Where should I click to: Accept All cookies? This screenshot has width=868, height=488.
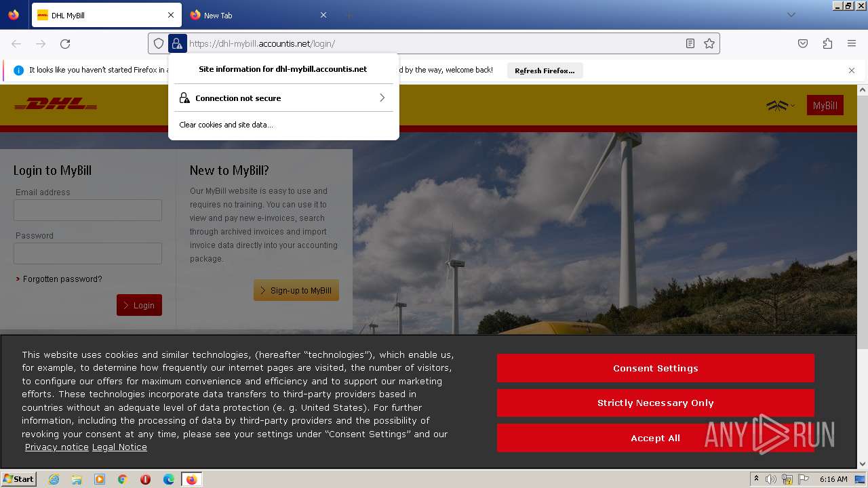click(656, 438)
